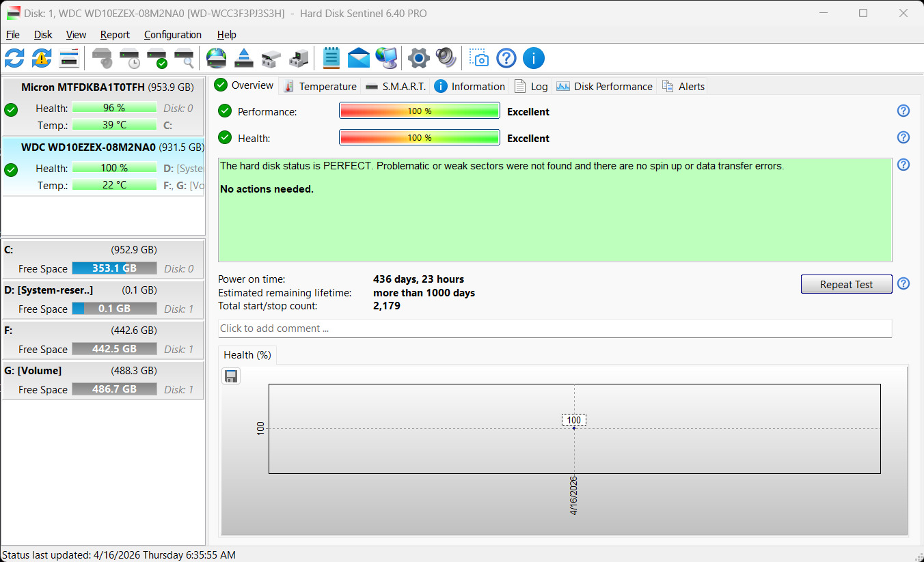The width and height of the screenshot is (924, 562).
Task: Click the comment input field
Action: (555, 328)
